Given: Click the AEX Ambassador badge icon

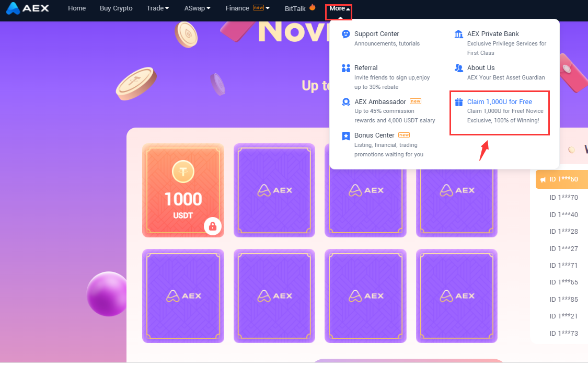Looking at the screenshot, I should pyautogui.click(x=346, y=102).
